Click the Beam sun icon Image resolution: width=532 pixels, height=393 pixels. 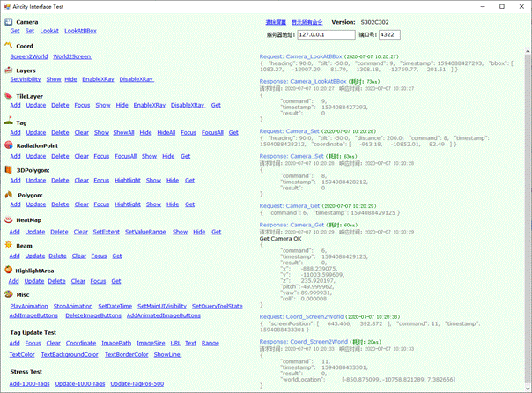point(9,245)
